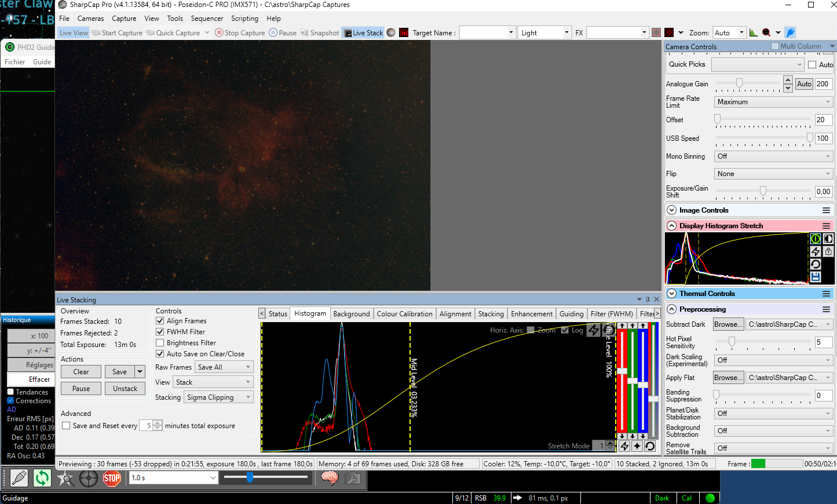
Task: Open the Stacking Sigma Clipping dropdown
Action: pyautogui.click(x=219, y=397)
